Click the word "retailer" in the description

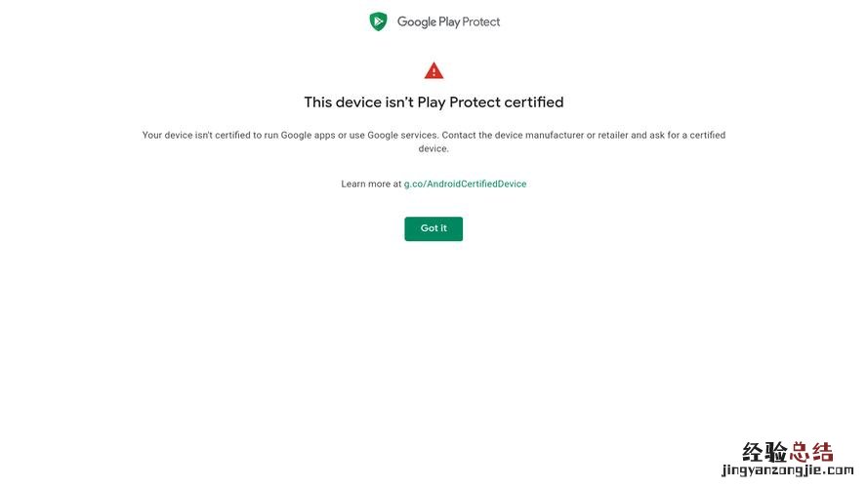coord(608,135)
